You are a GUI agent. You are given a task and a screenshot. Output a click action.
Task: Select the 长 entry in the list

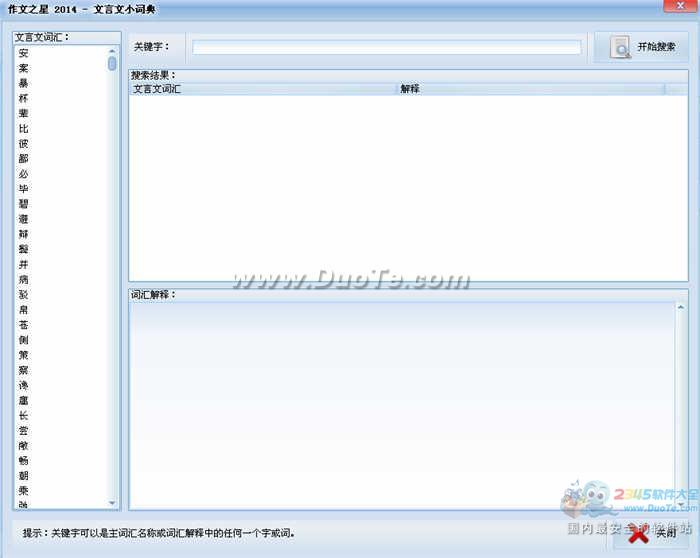(x=23, y=415)
